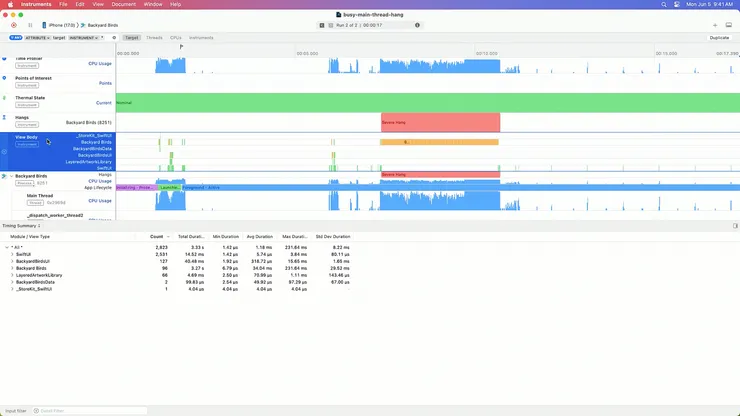
Task: Open Control Center in menu bar
Action: pyautogui.click(x=676, y=4)
